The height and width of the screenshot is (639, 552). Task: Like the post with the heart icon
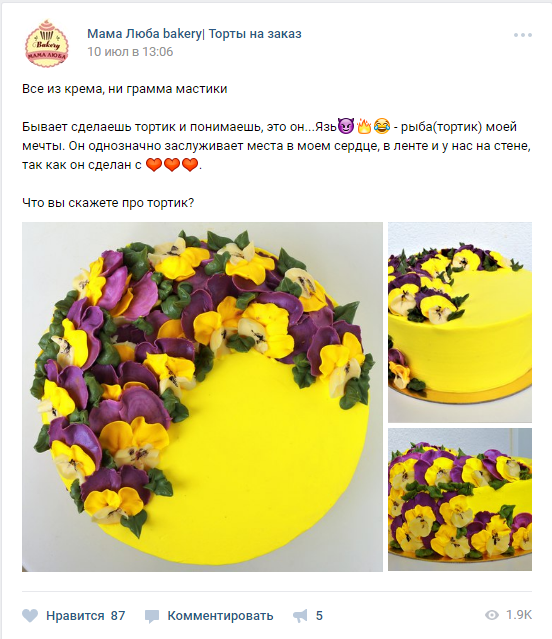tap(30, 615)
